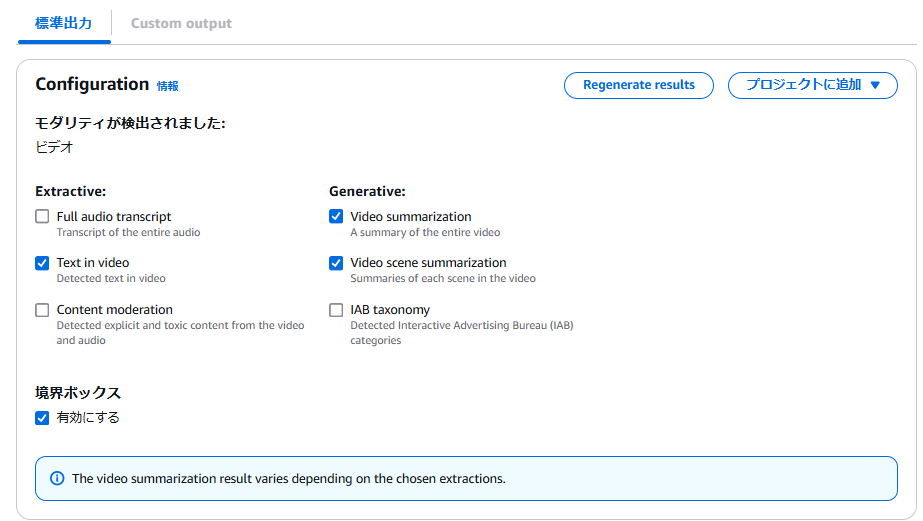The width and height of the screenshot is (923, 521).
Task: Click the Regenerate results button
Action: [x=639, y=85]
